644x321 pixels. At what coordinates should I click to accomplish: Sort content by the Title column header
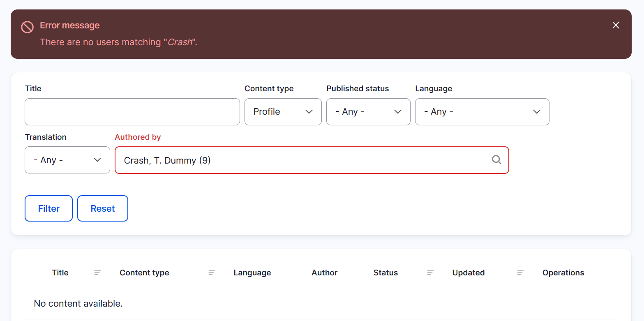tap(60, 273)
